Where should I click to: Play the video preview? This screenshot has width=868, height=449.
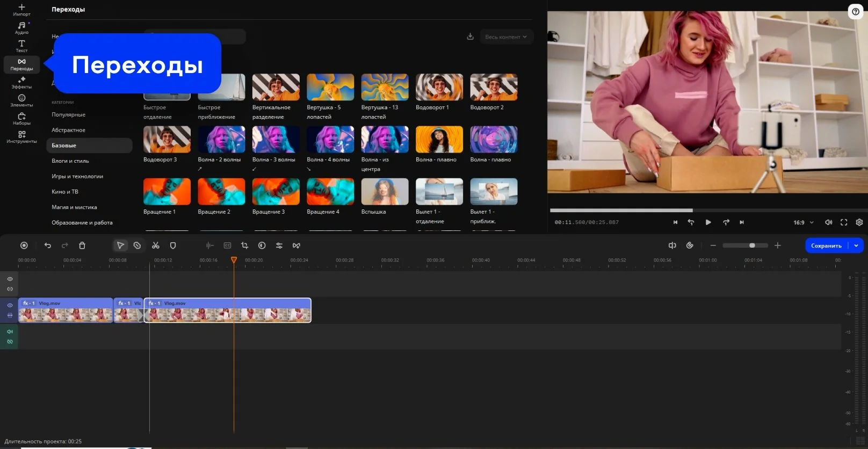pos(708,222)
